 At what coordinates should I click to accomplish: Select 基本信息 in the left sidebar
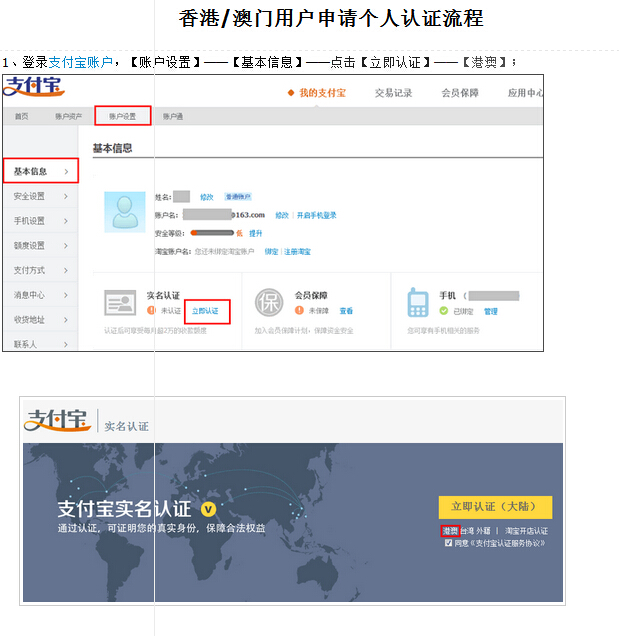38,171
